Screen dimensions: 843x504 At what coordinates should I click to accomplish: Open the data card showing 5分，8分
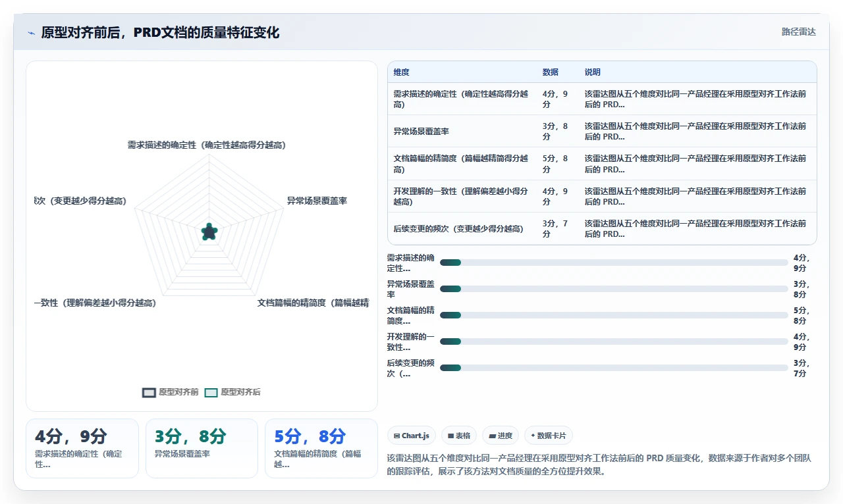click(x=321, y=448)
